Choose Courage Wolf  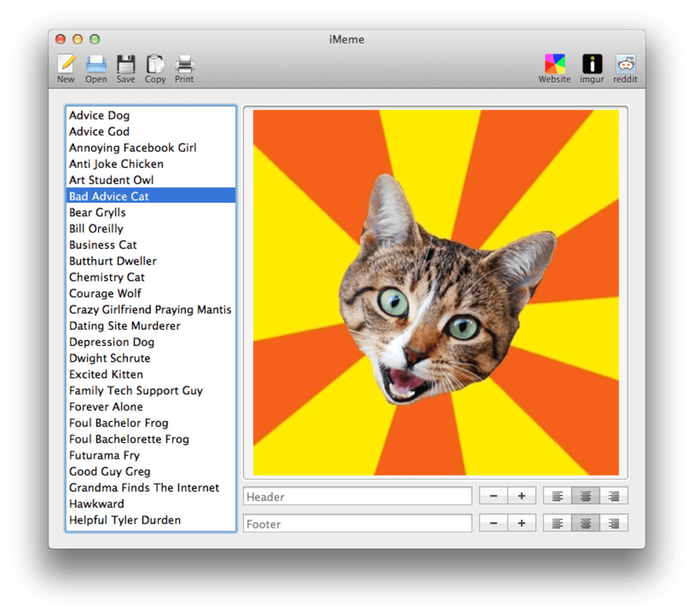(x=151, y=294)
